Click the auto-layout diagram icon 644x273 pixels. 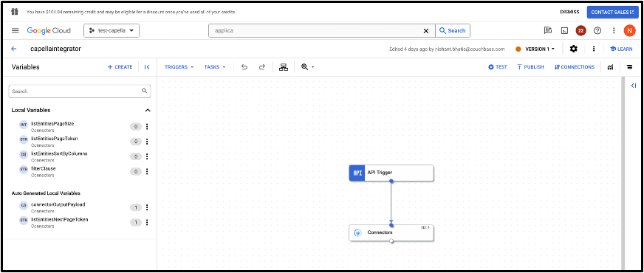point(284,67)
